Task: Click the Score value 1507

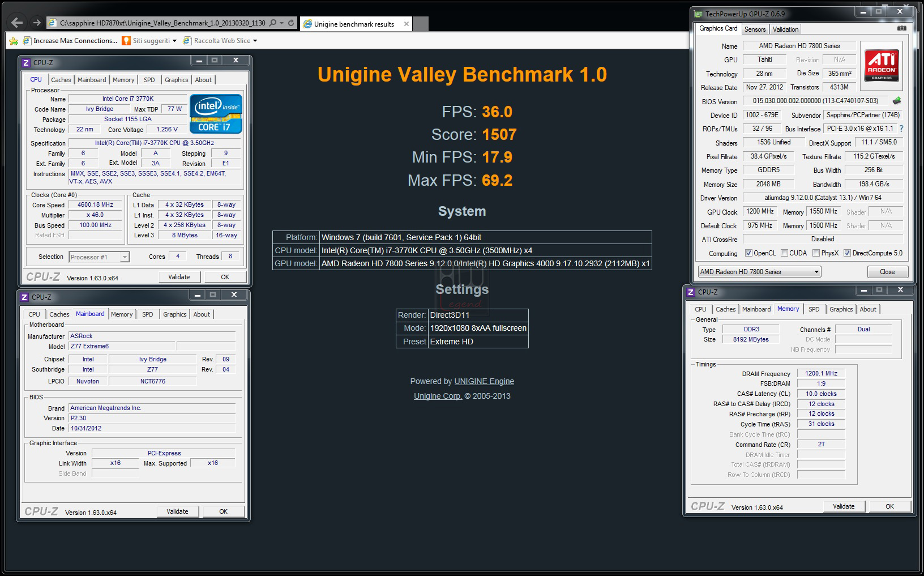Action: click(x=499, y=135)
